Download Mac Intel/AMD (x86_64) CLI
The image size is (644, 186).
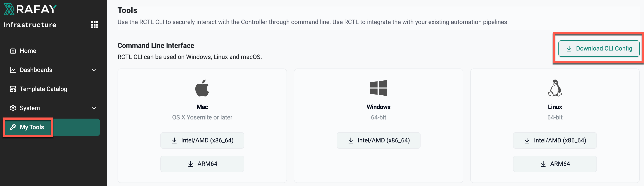pyautogui.click(x=202, y=140)
